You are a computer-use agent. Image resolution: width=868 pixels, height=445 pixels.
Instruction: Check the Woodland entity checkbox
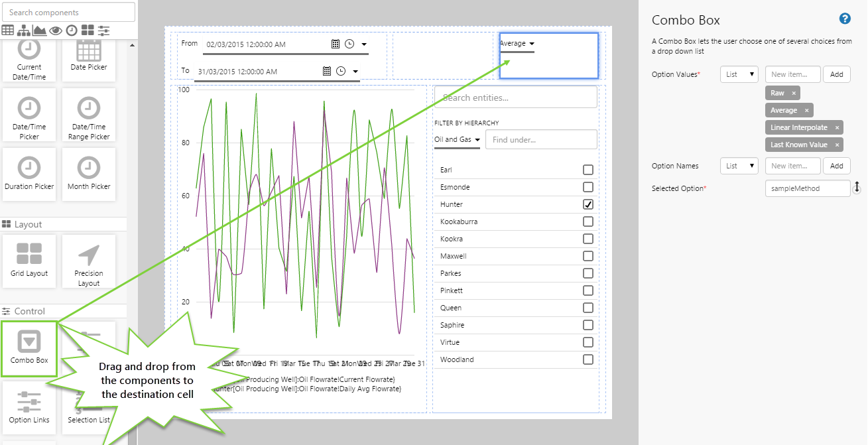[x=588, y=359]
